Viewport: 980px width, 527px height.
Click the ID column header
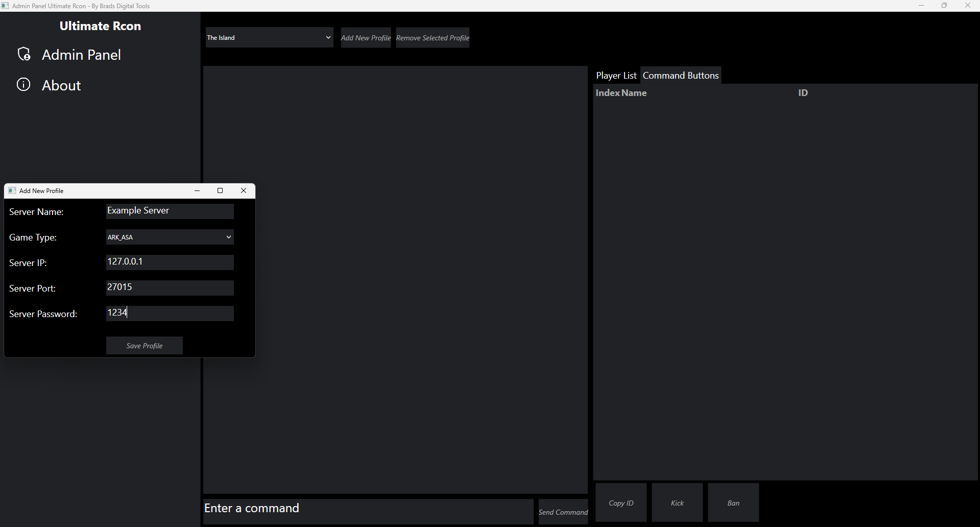click(x=803, y=92)
